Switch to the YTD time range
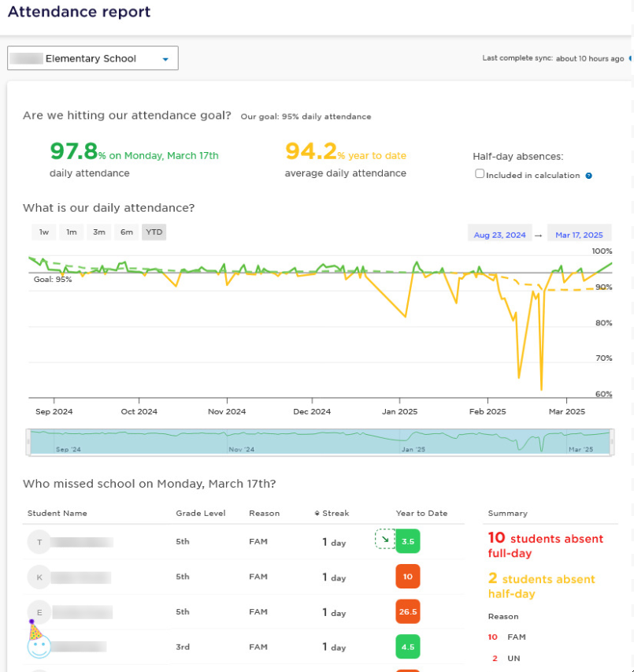 (154, 232)
